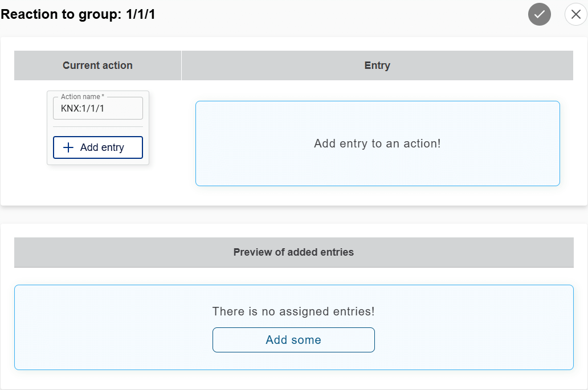
Task: Click the 'Add entry to an action!' message
Action: click(x=377, y=143)
